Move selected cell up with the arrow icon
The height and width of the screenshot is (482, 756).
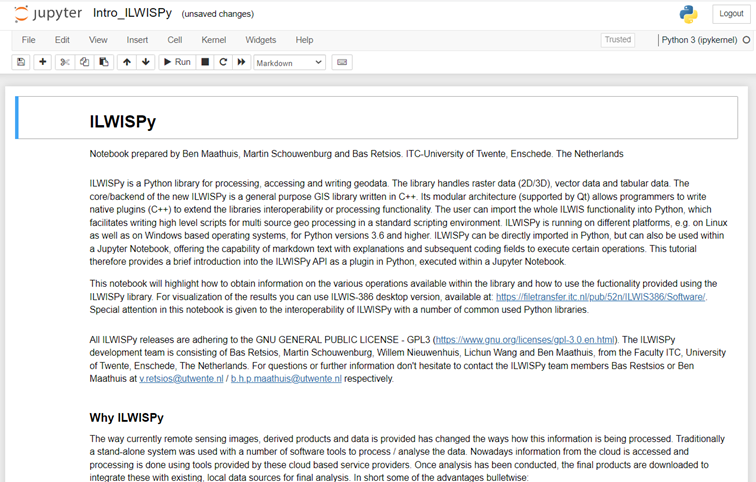click(127, 62)
